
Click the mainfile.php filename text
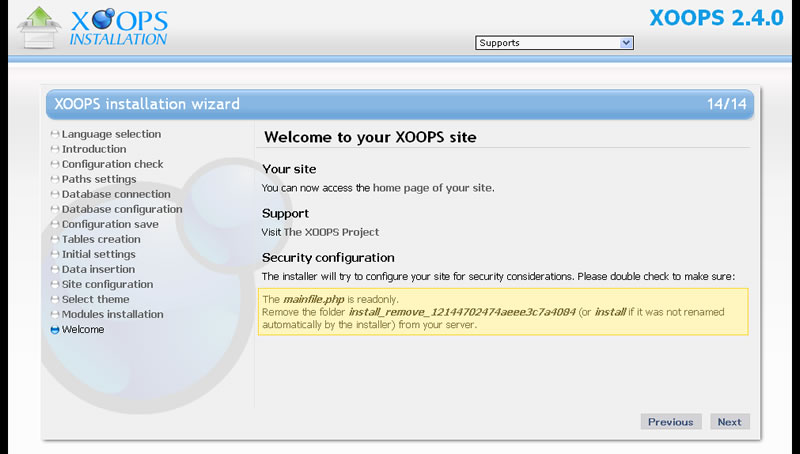coord(314,299)
